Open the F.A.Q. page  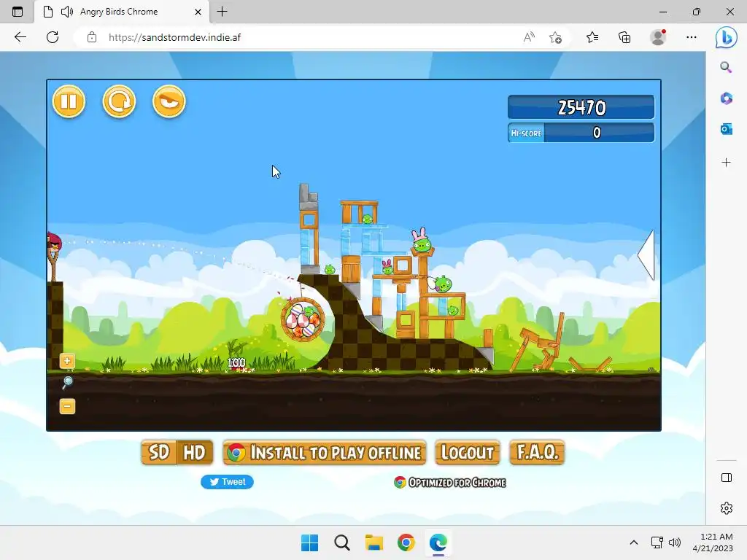point(538,452)
